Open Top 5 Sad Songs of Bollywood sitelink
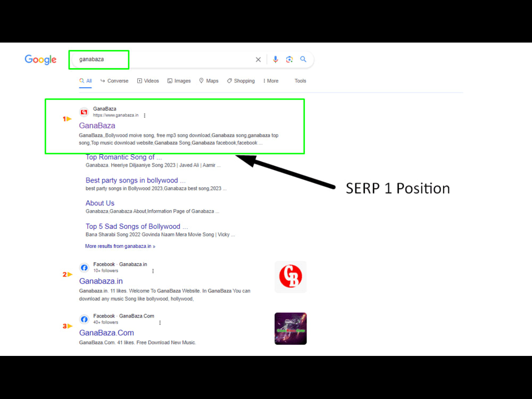532x399 pixels. coord(137,226)
